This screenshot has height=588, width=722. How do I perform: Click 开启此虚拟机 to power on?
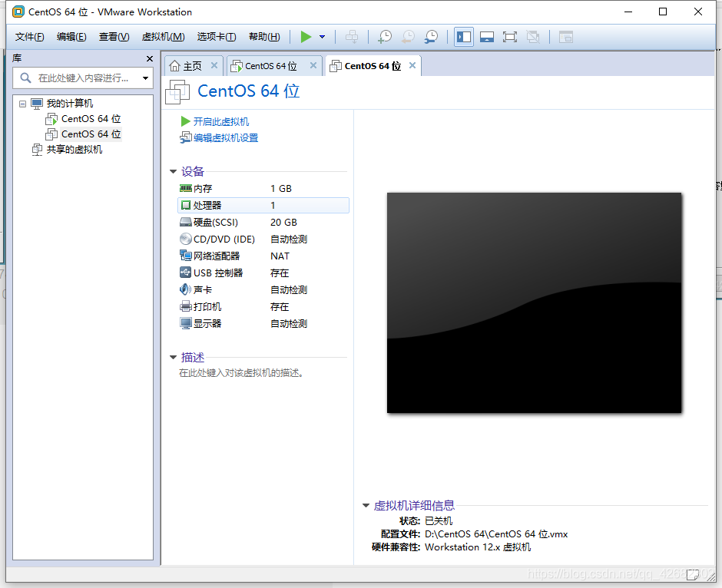tap(221, 121)
